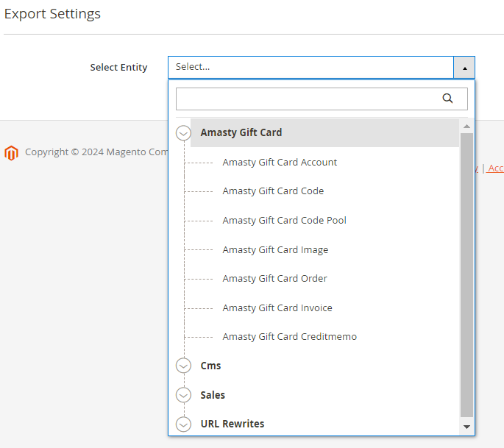Click the URL Rewrites category label
This screenshot has width=504, height=448.
[x=232, y=424]
